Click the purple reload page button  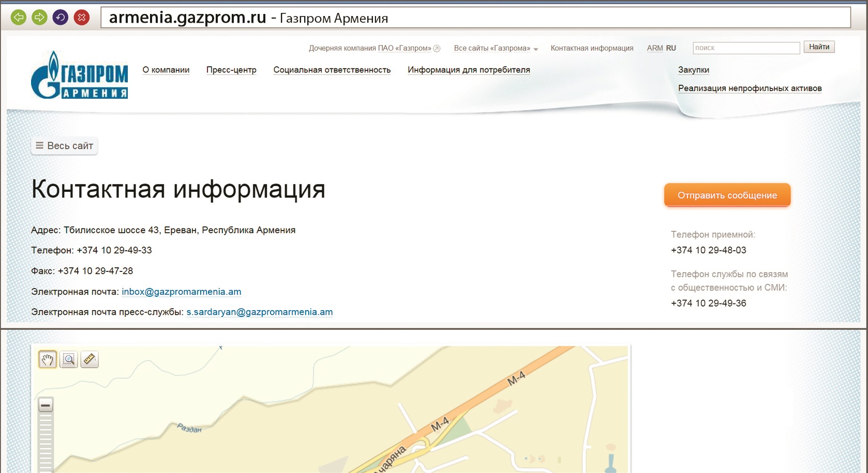click(61, 18)
